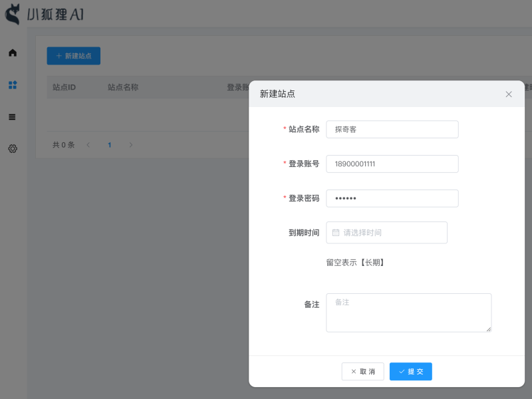532x399 pixels.
Task: Focus the 站点名称 input field
Action: [x=392, y=129]
